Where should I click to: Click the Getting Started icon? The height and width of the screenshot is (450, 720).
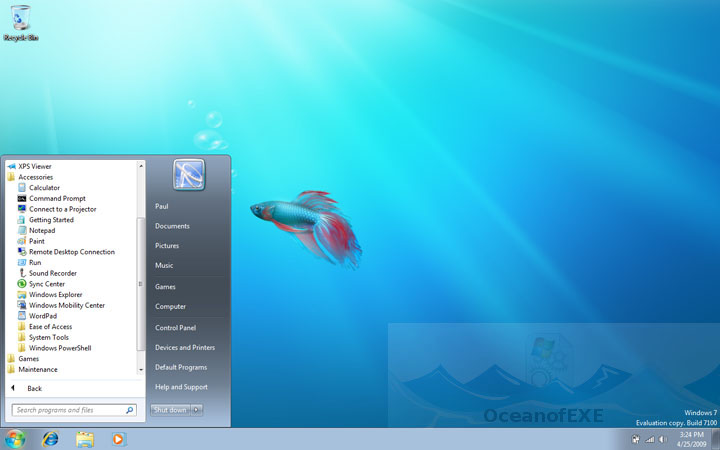point(22,219)
